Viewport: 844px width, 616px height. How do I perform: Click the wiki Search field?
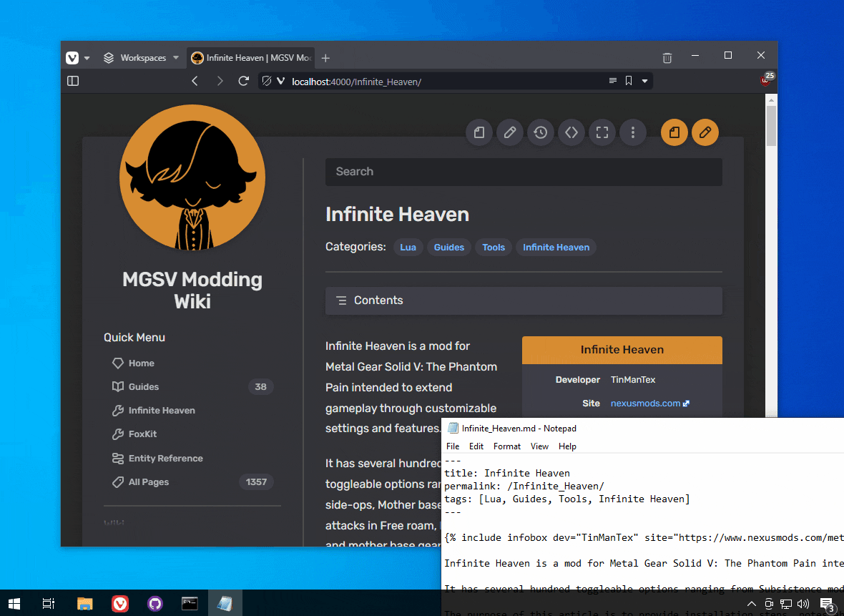click(x=524, y=172)
